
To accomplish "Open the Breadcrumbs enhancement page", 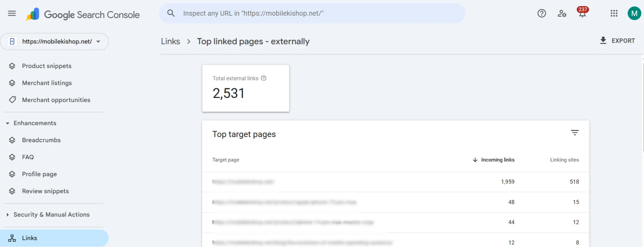I will coord(41,140).
